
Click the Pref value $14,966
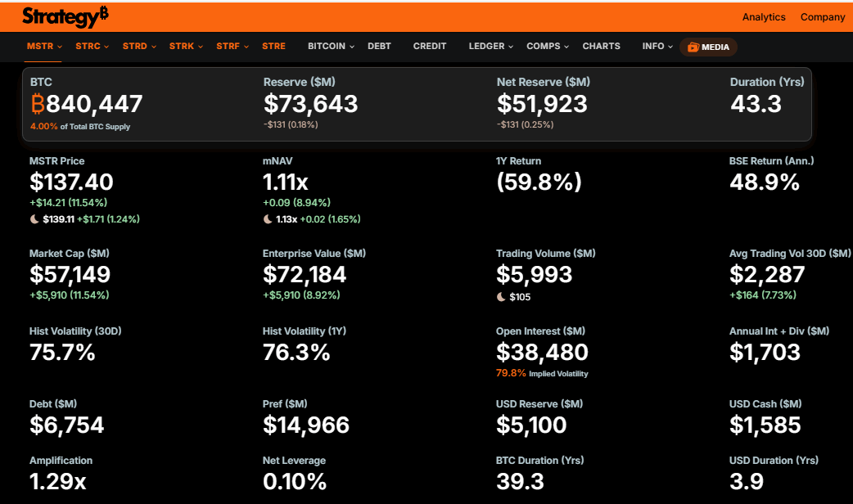click(x=305, y=425)
